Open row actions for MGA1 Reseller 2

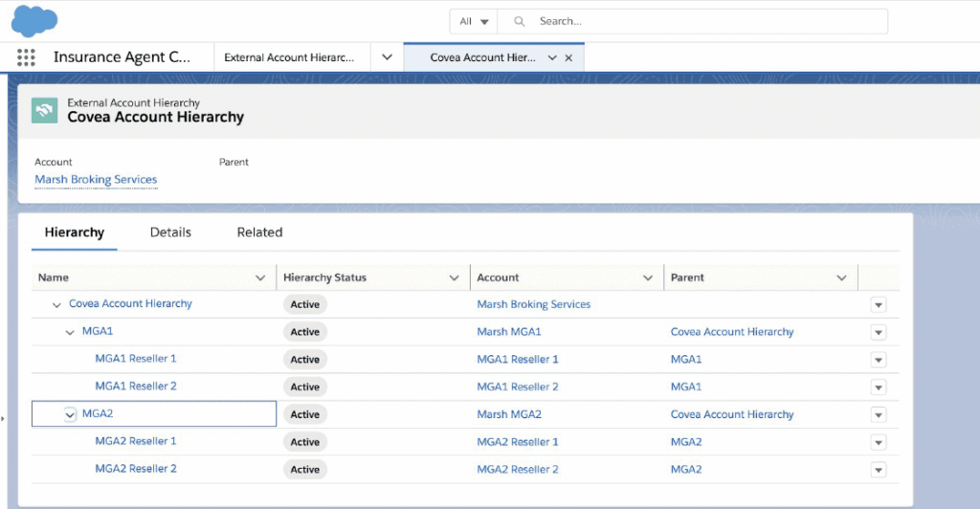pos(879,387)
